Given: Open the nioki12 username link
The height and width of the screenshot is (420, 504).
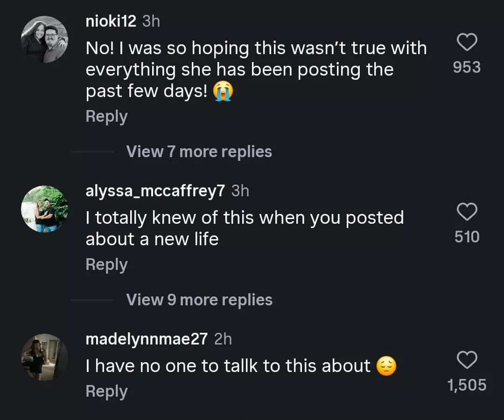Looking at the screenshot, I should tap(111, 21).
